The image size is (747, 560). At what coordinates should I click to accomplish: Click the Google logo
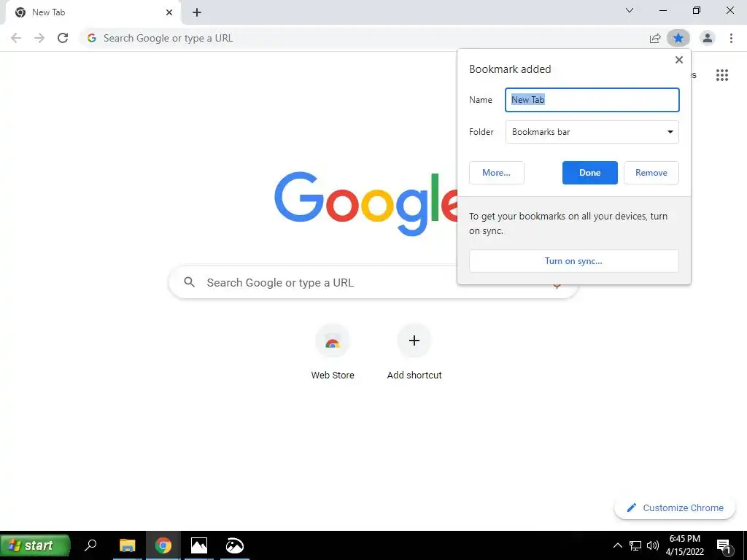(x=367, y=204)
